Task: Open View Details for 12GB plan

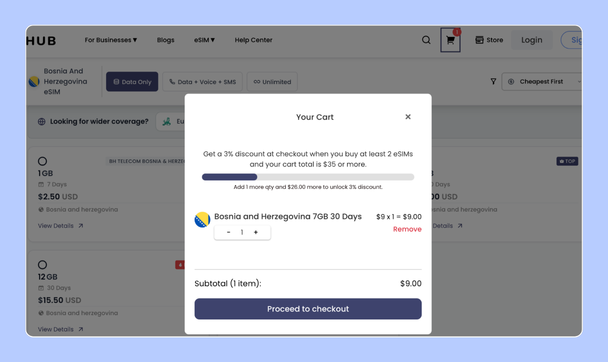Action: 60,329
